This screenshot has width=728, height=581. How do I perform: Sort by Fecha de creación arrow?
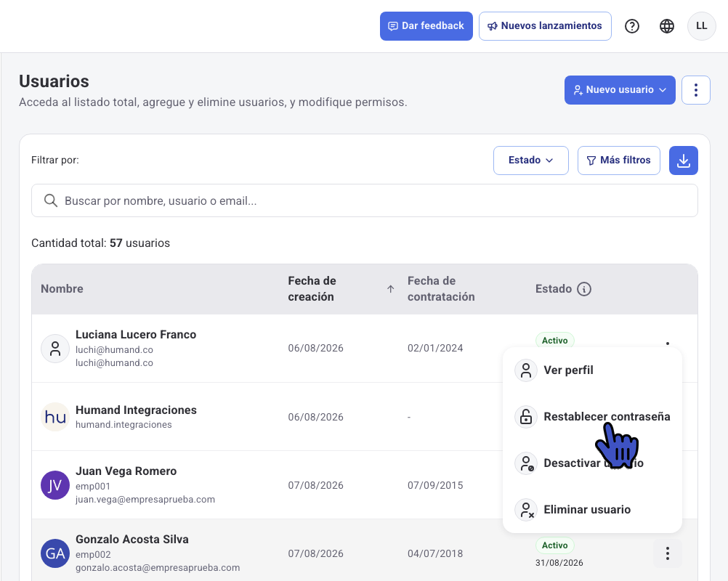[390, 289]
